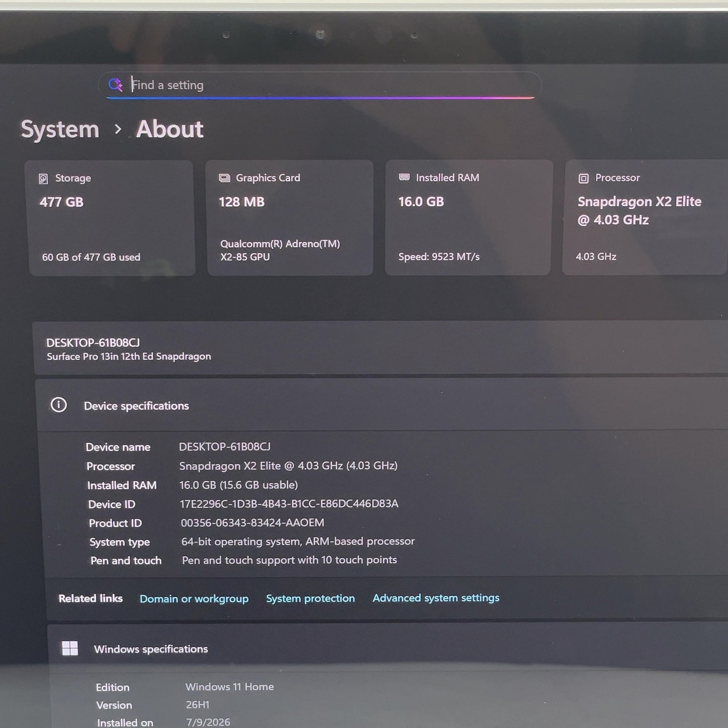The height and width of the screenshot is (728, 728).
Task: Click the Processor chip icon
Action: (583, 178)
